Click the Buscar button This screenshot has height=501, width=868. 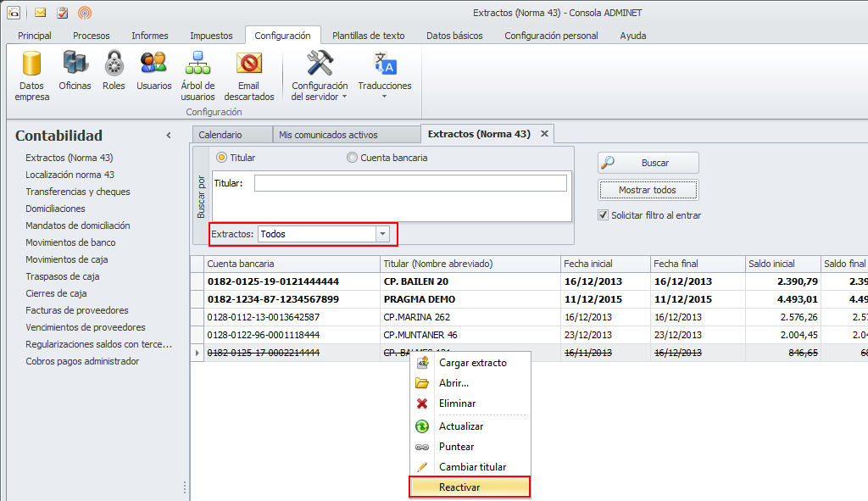648,163
